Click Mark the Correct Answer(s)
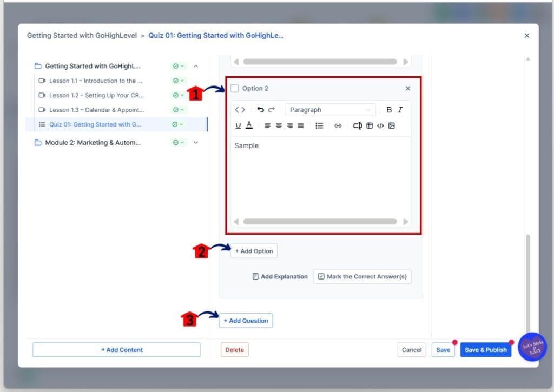Image resolution: width=554 pixels, height=392 pixels. click(x=362, y=276)
